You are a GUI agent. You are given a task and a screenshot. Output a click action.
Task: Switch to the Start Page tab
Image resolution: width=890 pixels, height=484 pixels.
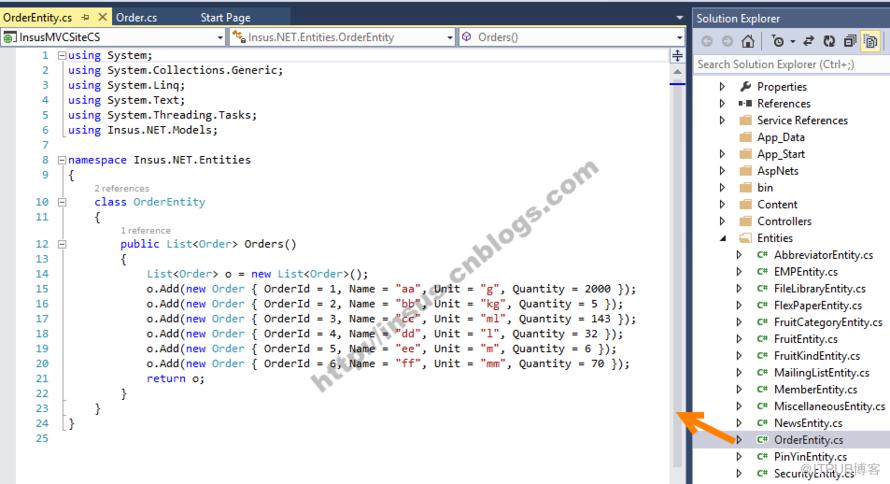(225, 18)
